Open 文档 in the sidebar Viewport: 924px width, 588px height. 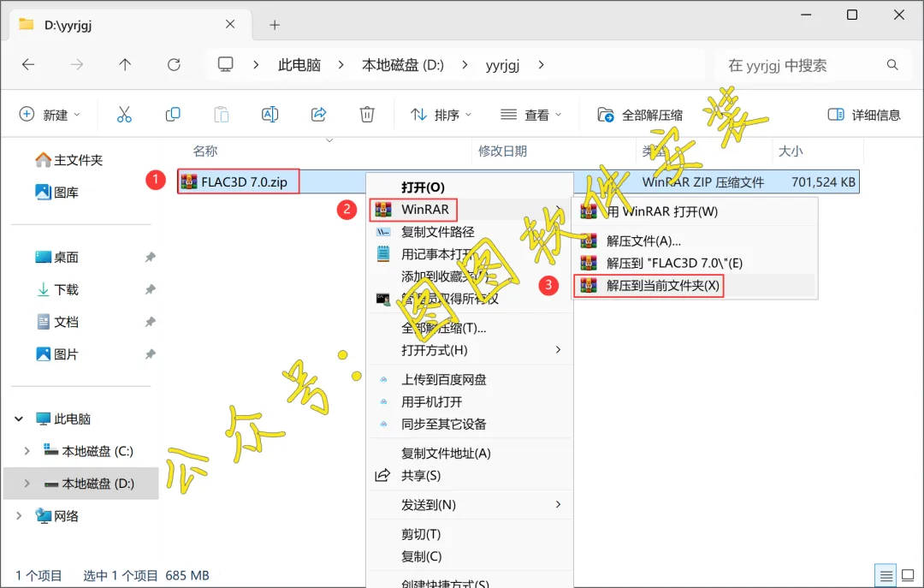coord(56,322)
